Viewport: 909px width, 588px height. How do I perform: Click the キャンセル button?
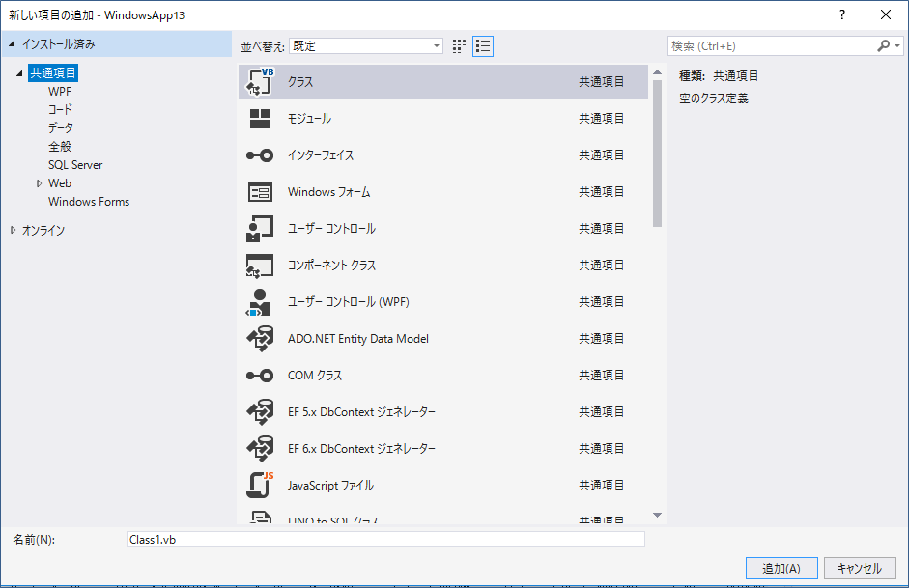pos(859,568)
